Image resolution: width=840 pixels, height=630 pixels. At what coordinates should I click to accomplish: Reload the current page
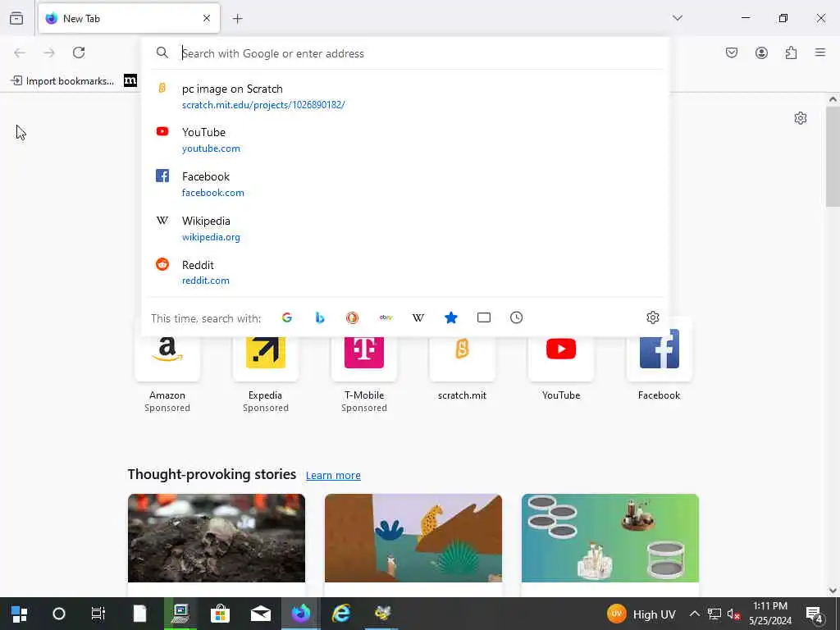pyautogui.click(x=79, y=52)
